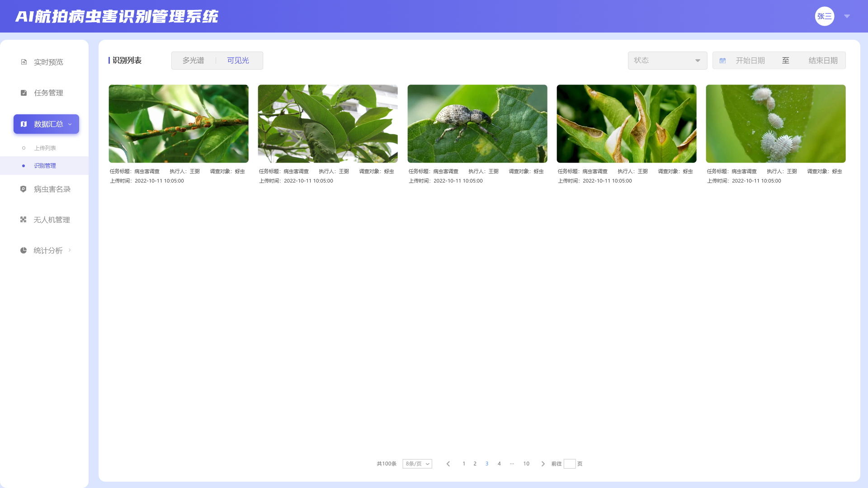This screenshot has height=488, width=868.
Task: Open the white mealybugs thumbnail
Action: coord(776,123)
